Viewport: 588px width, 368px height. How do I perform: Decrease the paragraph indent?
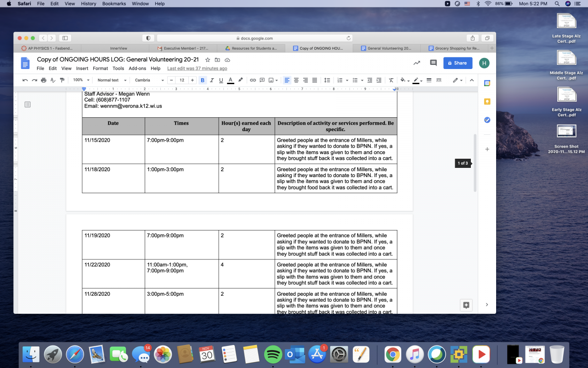click(x=370, y=80)
